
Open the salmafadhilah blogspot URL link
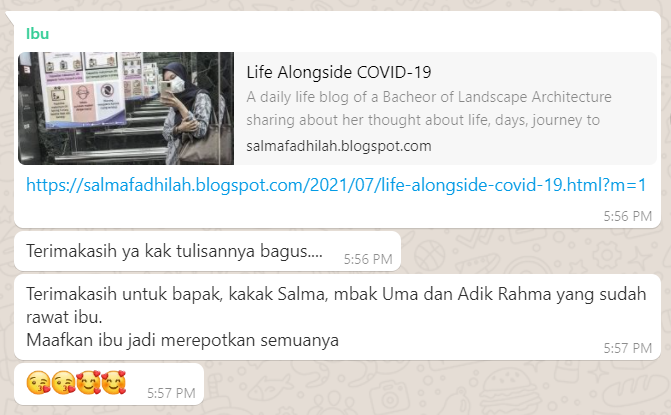click(336, 185)
